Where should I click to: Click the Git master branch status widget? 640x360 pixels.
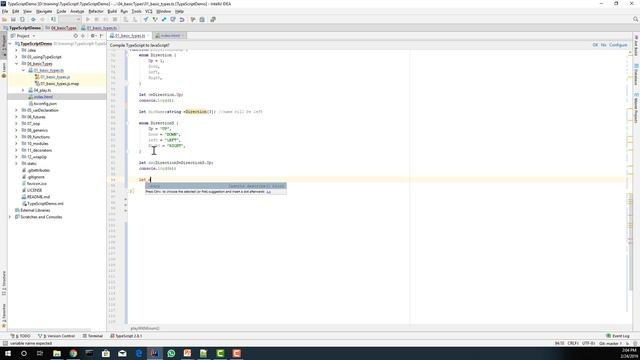[x=610, y=344]
